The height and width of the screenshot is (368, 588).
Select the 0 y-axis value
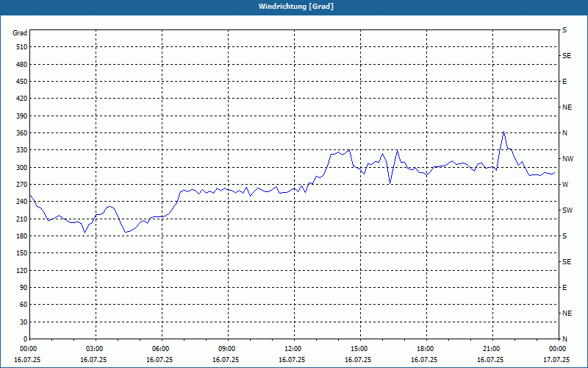click(25, 339)
